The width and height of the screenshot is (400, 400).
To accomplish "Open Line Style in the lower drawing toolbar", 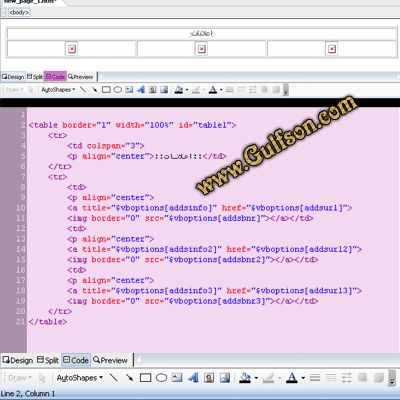I will click(315, 378).
